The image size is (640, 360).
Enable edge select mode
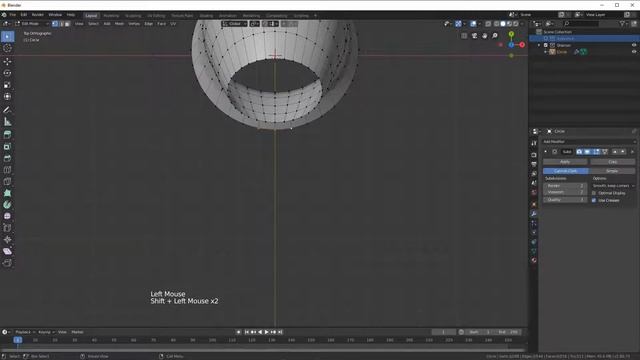[61, 24]
